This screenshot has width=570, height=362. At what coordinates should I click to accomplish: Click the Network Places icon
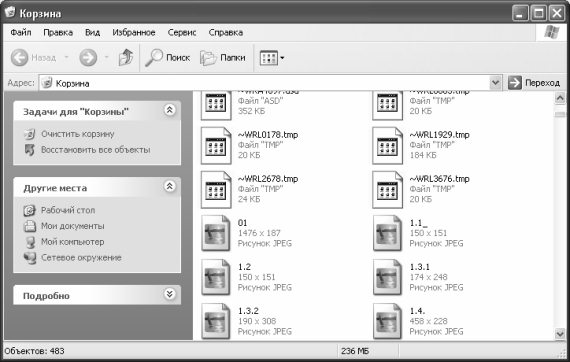29,258
